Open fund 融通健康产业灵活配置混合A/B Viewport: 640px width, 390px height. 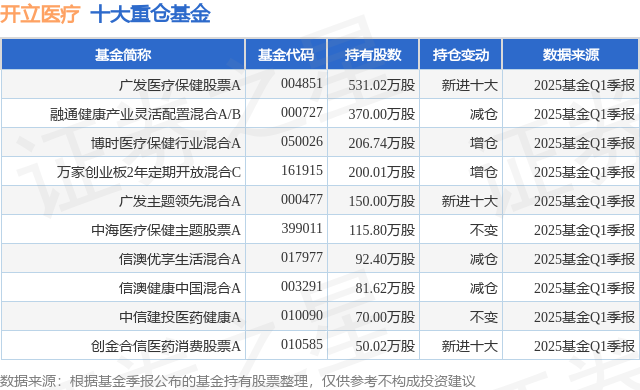[145, 114]
